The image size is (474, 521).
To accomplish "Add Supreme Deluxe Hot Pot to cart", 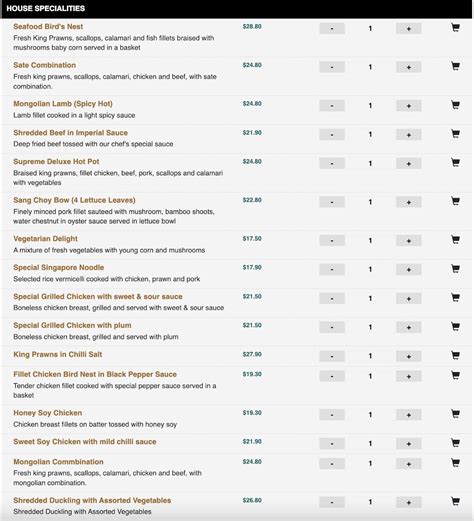I will click(x=455, y=163).
